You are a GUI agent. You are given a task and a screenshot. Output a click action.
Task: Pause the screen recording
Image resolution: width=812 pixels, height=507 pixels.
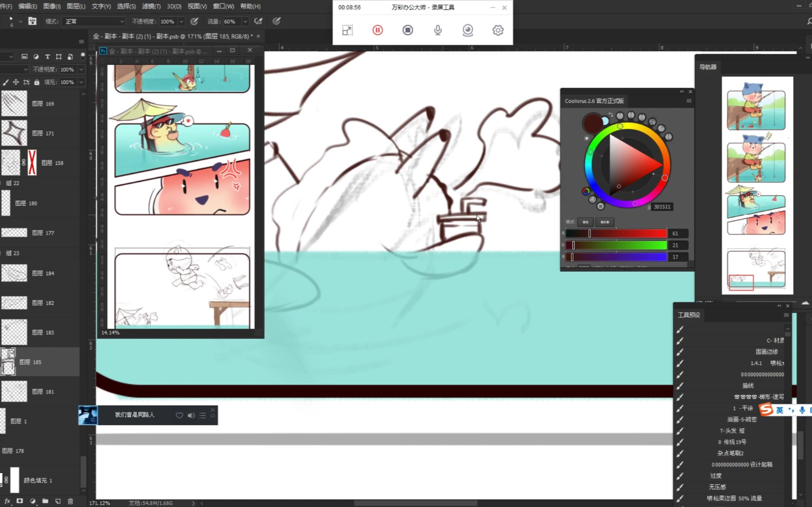pos(377,30)
